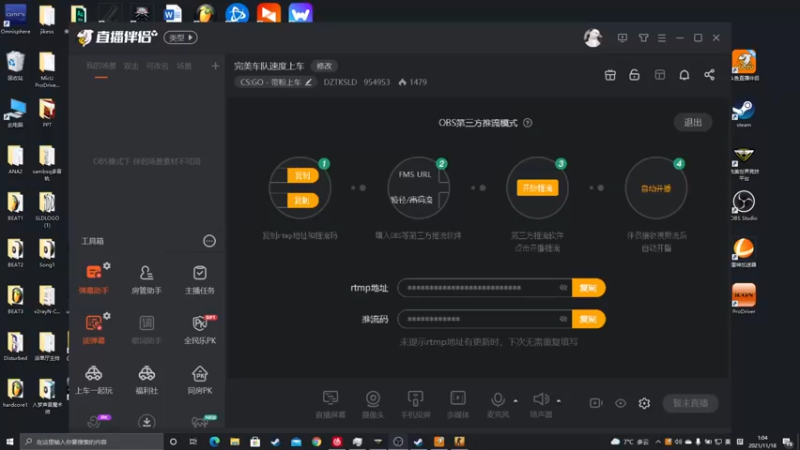This screenshot has height=450, width=800.
Task: Click the download icon in toolbox bottom row
Action: [146, 421]
